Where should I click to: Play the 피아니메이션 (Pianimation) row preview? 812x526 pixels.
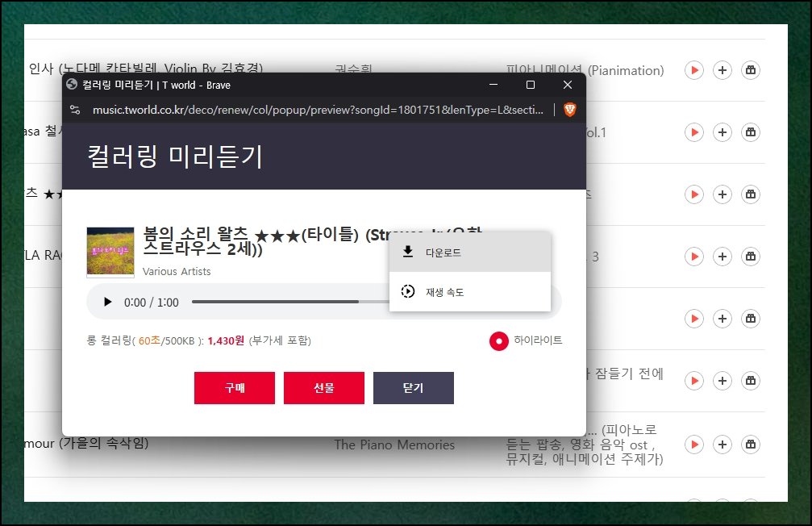[694, 70]
